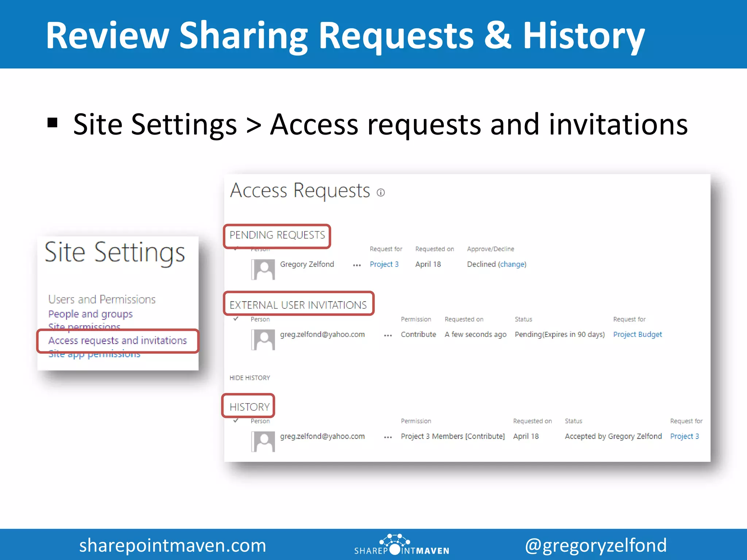Image resolution: width=747 pixels, height=560 pixels.
Task: Open Site app permissions link
Action: tap(94, 354)
